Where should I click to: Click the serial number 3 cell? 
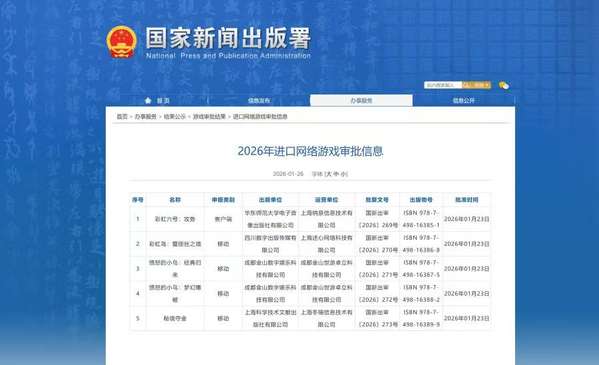[x=138, y=269]
